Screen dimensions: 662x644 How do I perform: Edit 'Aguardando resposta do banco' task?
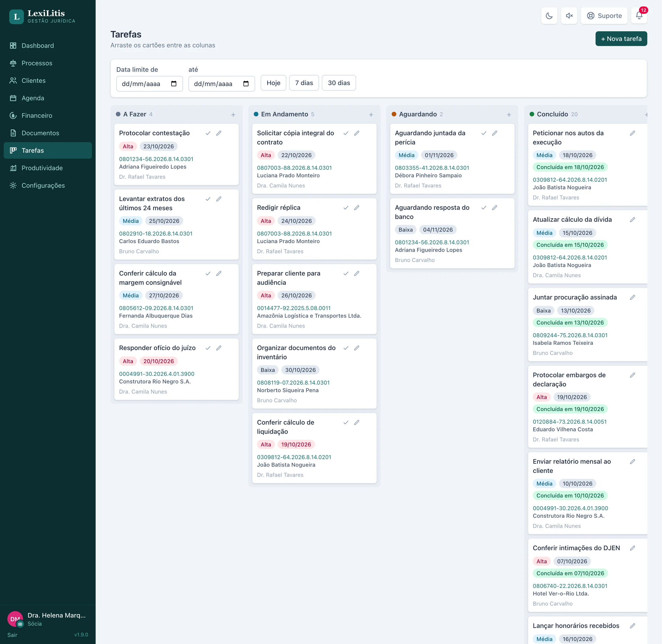pos(495,208)
